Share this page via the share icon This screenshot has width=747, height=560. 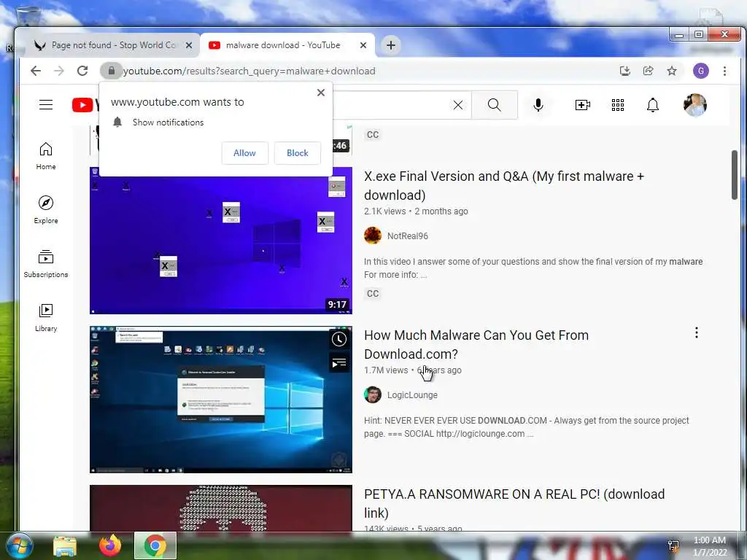coord(649,71)
